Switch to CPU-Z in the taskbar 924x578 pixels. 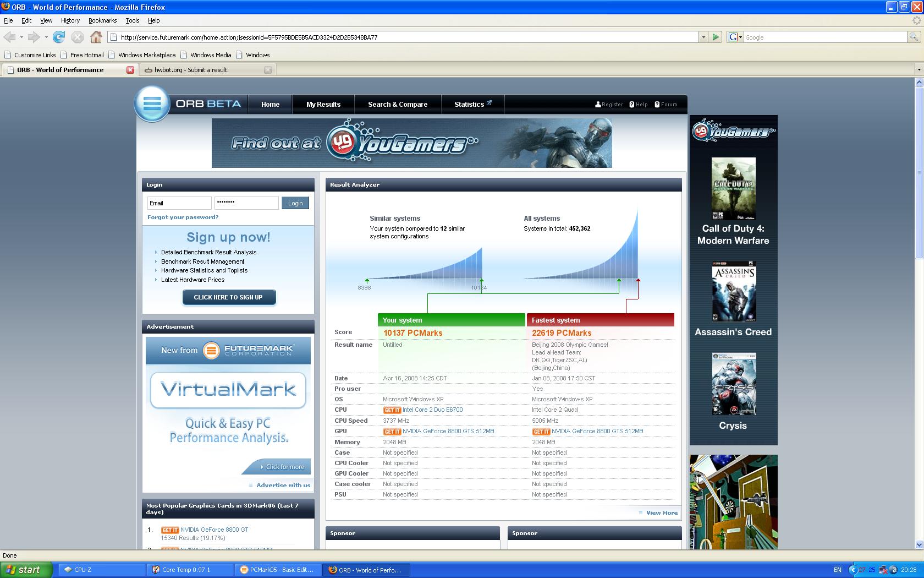click(x=103, y=570)
